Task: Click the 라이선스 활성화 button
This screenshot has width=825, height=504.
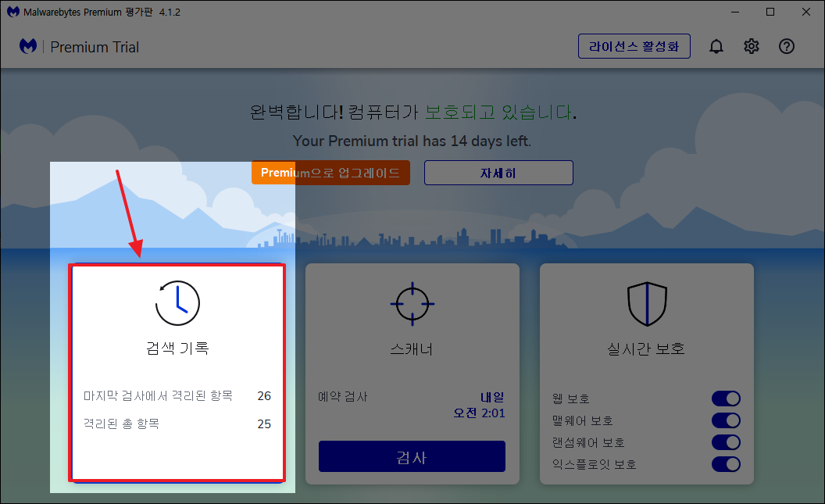Action: (x=634, y=46)
